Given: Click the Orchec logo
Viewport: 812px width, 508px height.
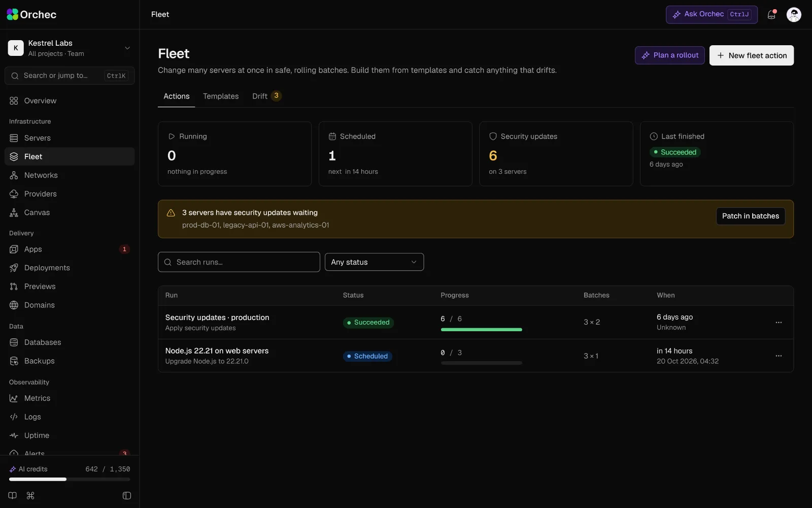Looking at the screenshot, I should click(x=31, y=14).
